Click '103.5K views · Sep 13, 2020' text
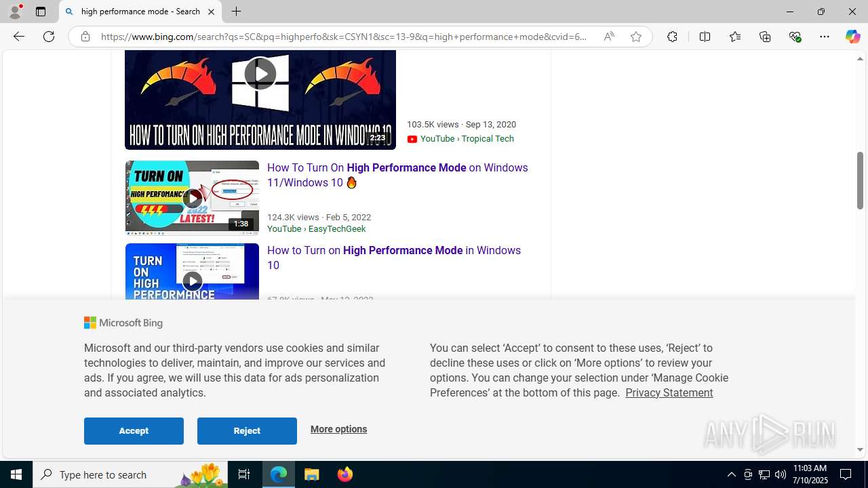 click(461, 125)
